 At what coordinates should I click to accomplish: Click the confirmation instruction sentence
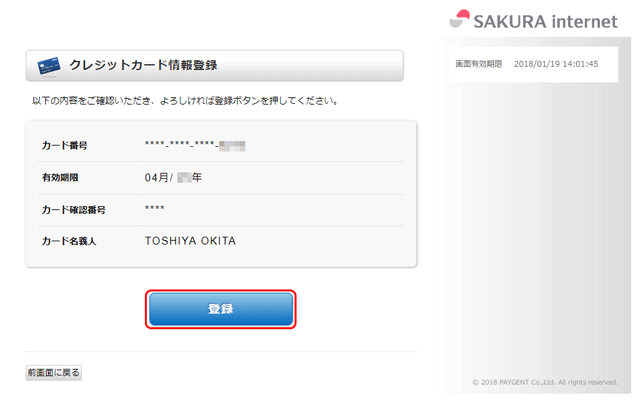(x=185, y=101)
